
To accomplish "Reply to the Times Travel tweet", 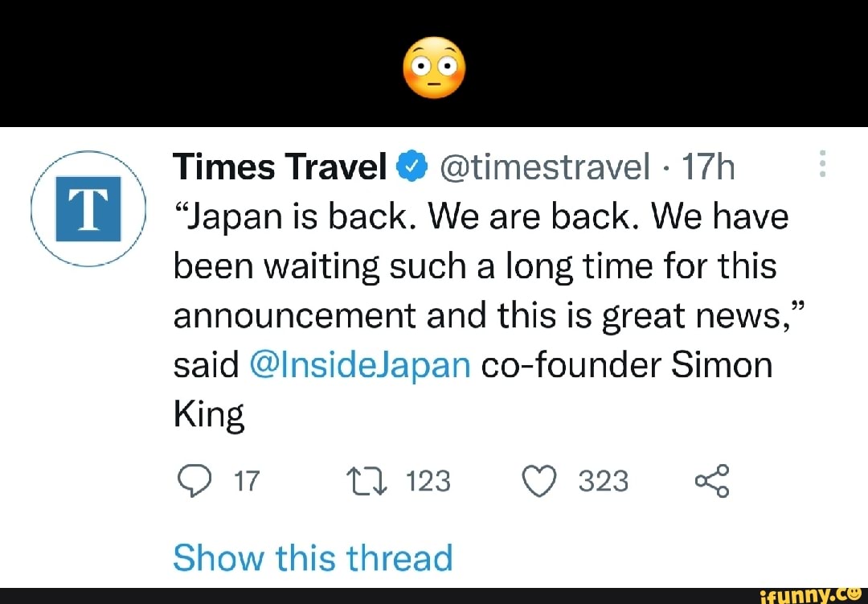I will point(193,480).
